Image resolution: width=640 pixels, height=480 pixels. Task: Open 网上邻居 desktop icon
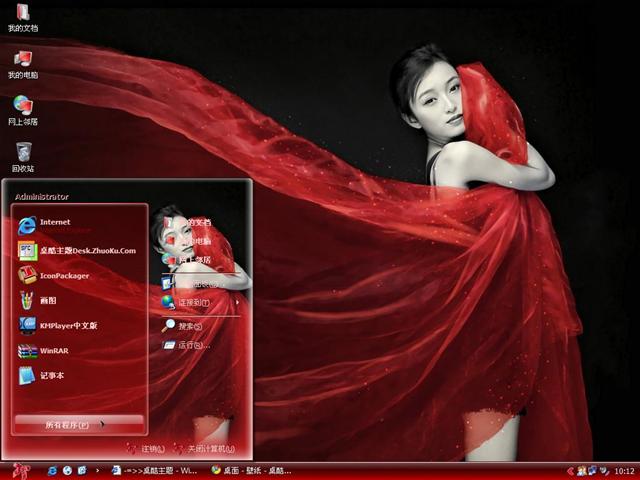tap(23, 108)
